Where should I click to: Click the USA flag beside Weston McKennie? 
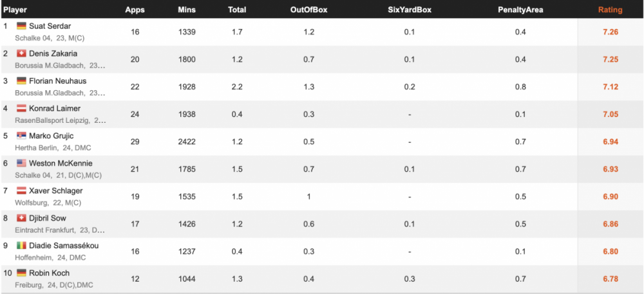[x=21, y=163]
